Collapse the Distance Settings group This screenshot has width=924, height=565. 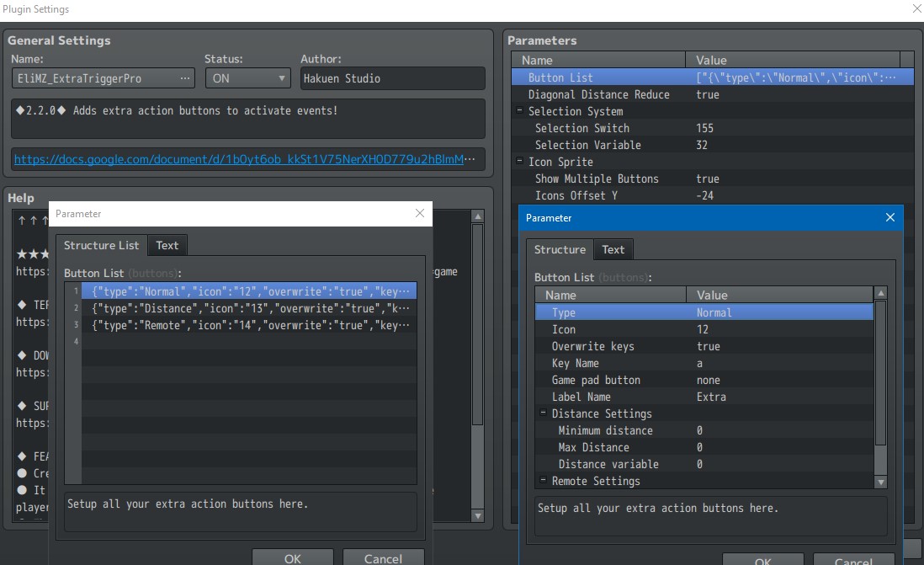coord(543,413)
